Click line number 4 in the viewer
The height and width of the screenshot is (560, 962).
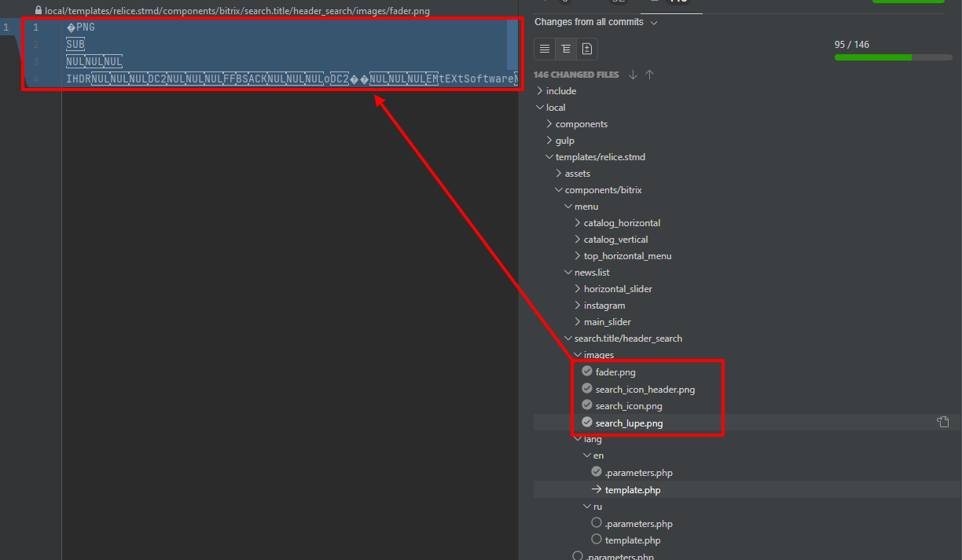(x=35, y=79)
